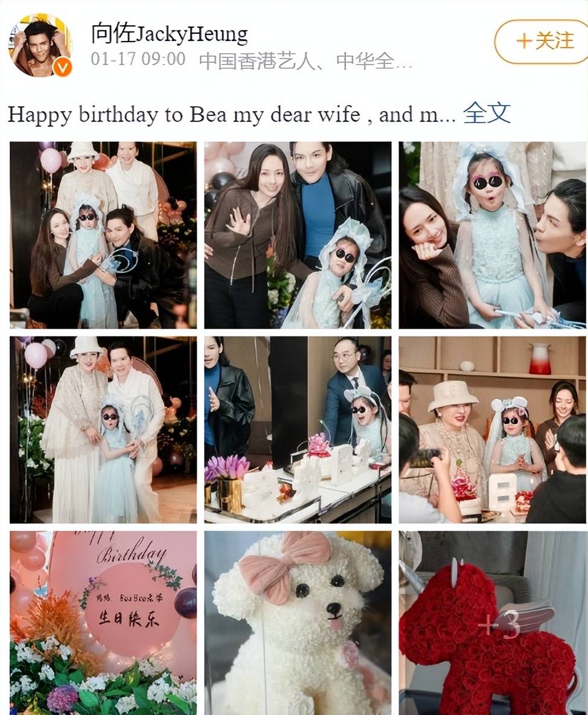Open pink birthday balloon 生日快乐 photo
Screen dimensions: 588x715
pos(103,623)
